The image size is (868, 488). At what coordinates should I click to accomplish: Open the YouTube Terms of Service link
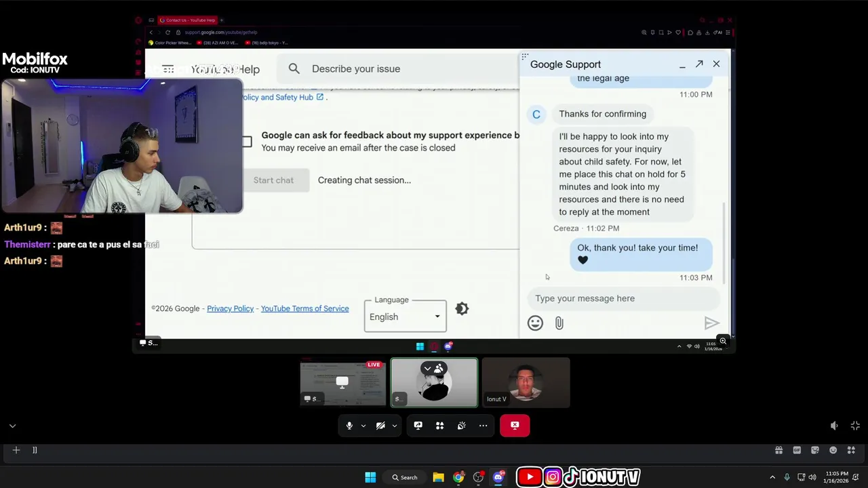click(304, 308)
